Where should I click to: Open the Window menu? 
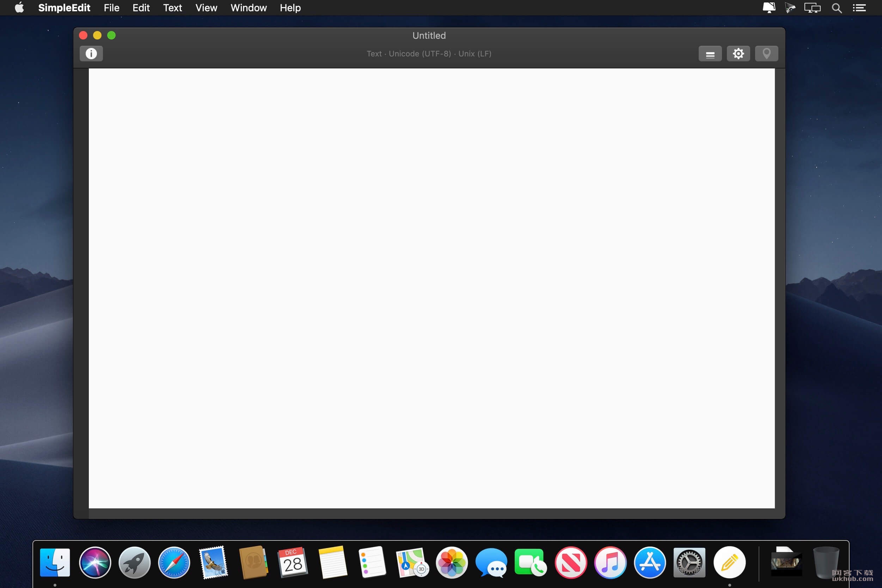(x=249, y=8)
